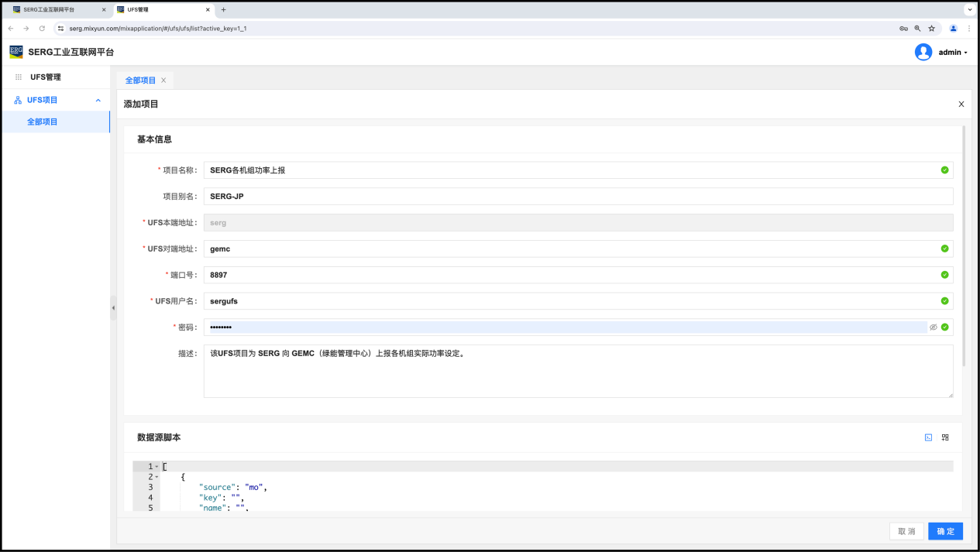Viewport: 980px width, 552px height.
Task: Click the 取消 button
Action: (906, 531)
